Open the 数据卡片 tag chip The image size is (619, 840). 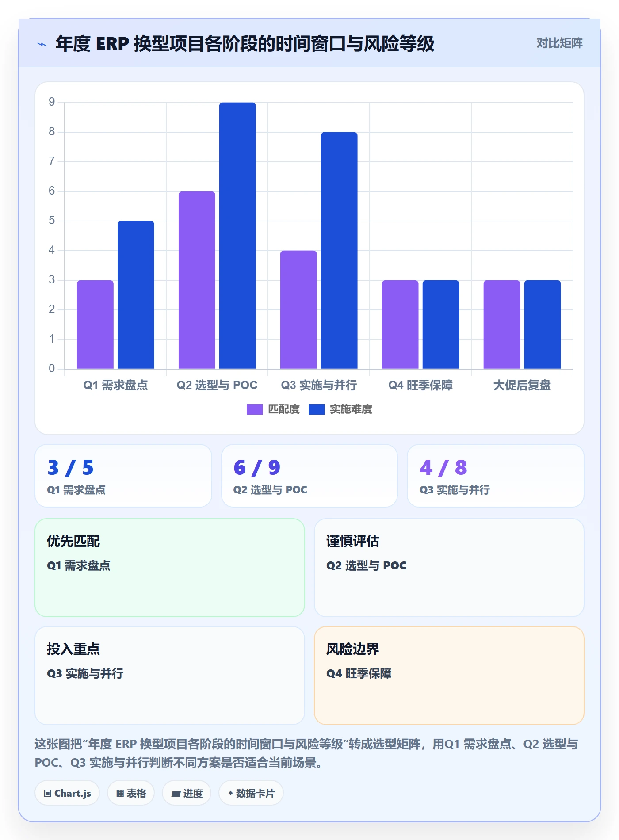[251, 793]
